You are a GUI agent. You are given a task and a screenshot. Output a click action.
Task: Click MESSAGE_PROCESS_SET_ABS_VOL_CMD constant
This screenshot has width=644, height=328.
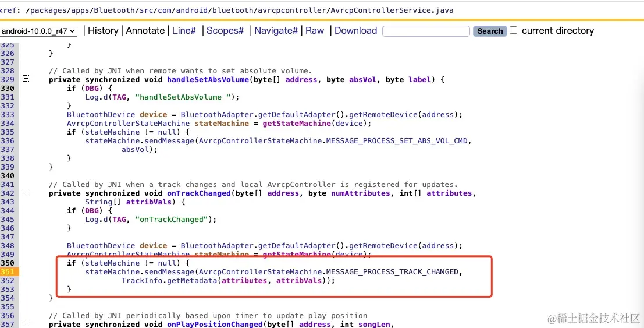396,141
